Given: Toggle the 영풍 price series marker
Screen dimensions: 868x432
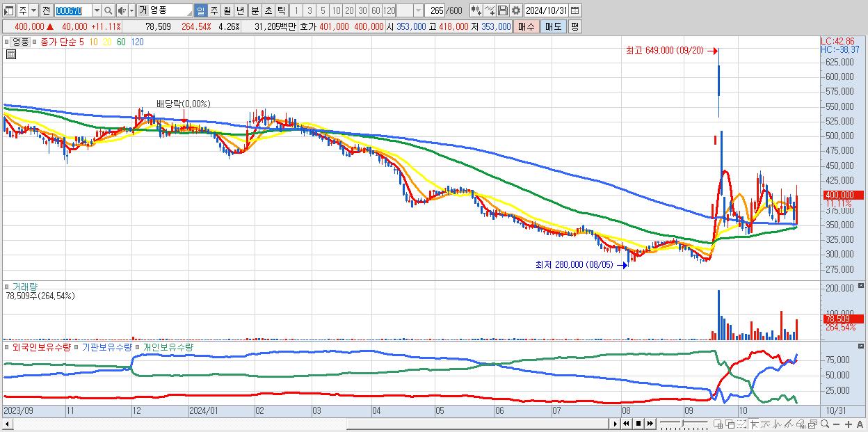Looking at the screenshot, I should click(7, 42).
